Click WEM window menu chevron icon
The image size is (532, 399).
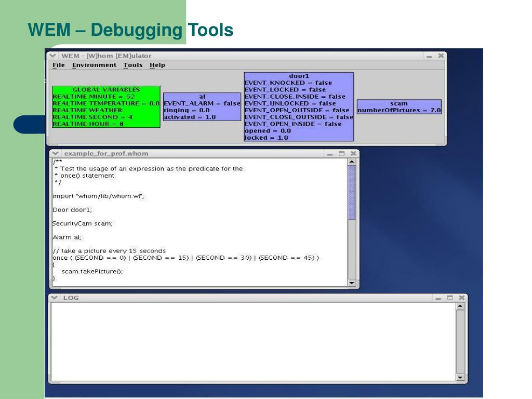tap(53, 56)
